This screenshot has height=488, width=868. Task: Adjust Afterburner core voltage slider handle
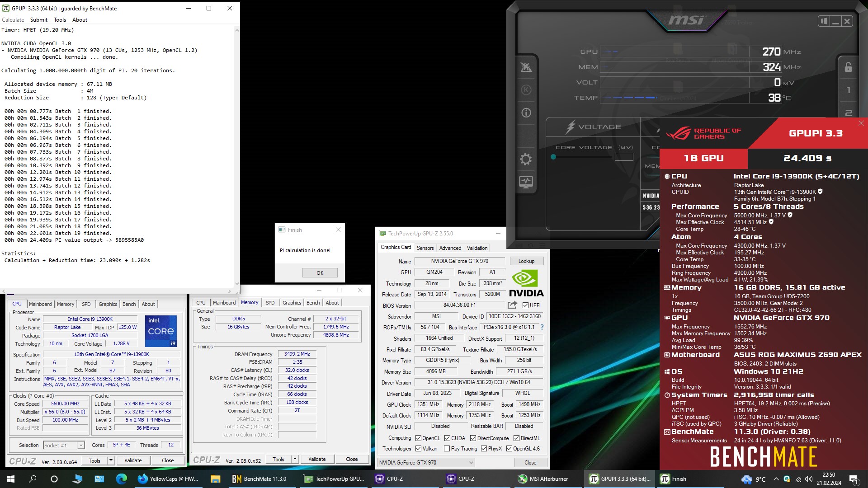click(x=553, y=157)
